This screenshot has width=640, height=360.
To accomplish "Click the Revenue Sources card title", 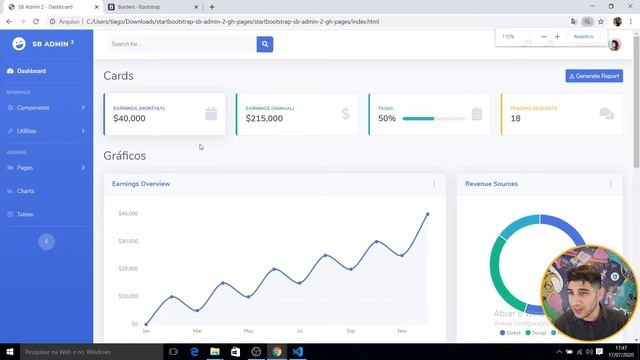I will tap(491, 184).
